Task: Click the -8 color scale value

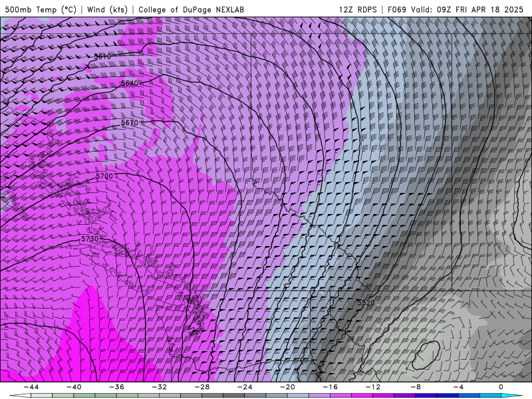Action: click(x=416, y=387)
